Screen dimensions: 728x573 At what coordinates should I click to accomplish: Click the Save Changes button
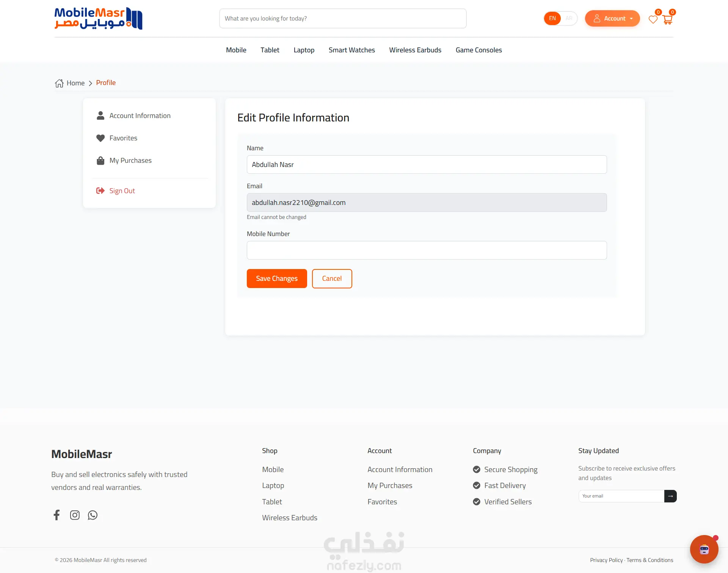(x=277, y=279)
